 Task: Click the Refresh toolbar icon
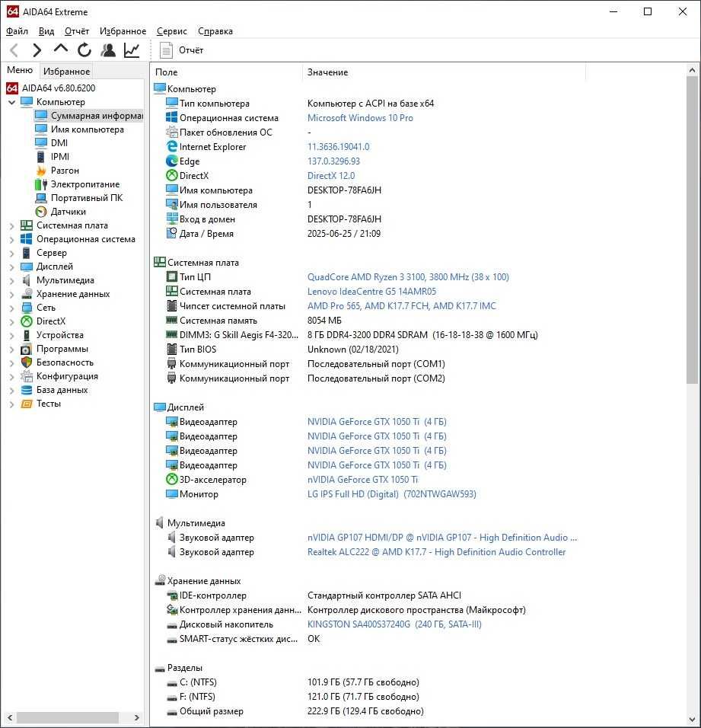84,49
